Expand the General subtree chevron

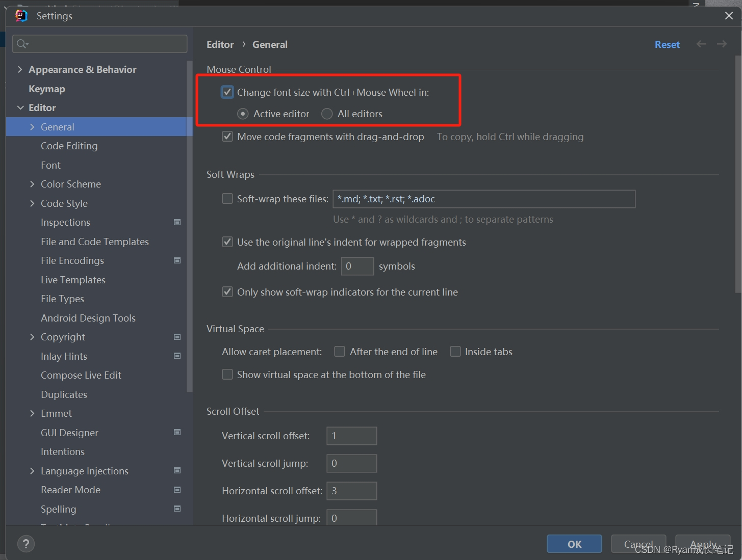click(x=32, y=127)
